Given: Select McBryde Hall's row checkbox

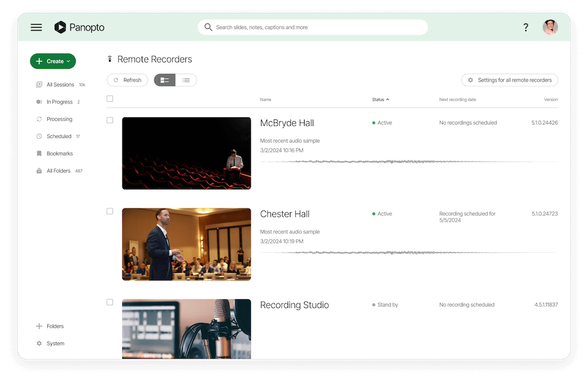Looking at the screenshot, I should pyautogui.click(x=109, y=120).
